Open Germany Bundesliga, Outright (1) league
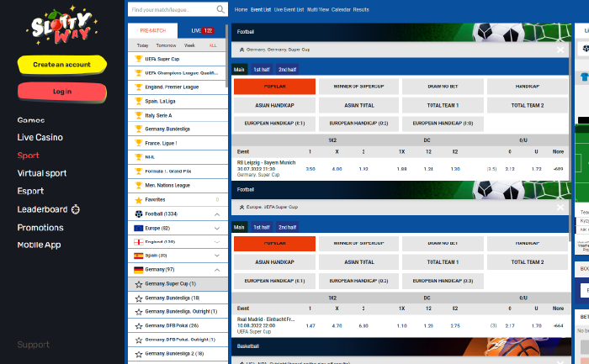Viewport: 589px width, 364px height. 178,312
